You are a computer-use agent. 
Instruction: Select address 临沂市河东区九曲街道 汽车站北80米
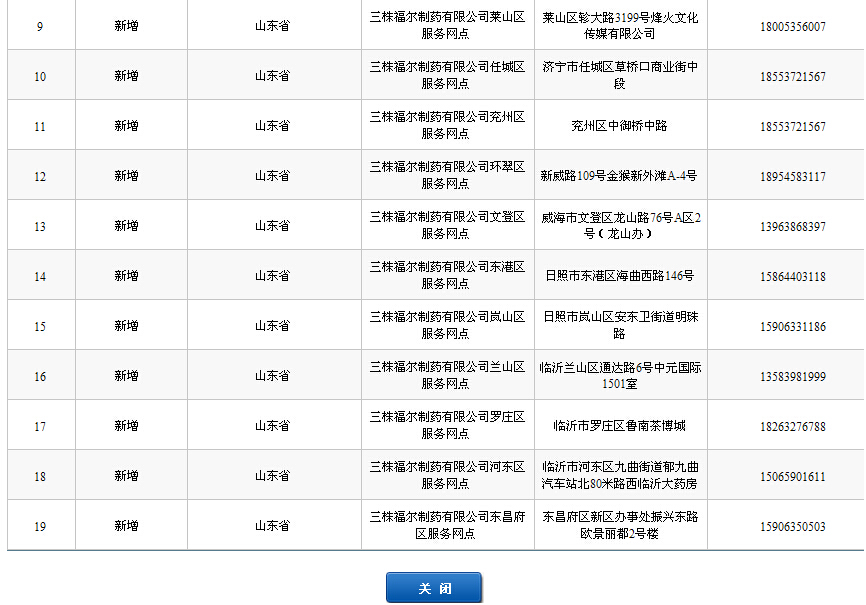click(x=620, y=475)
